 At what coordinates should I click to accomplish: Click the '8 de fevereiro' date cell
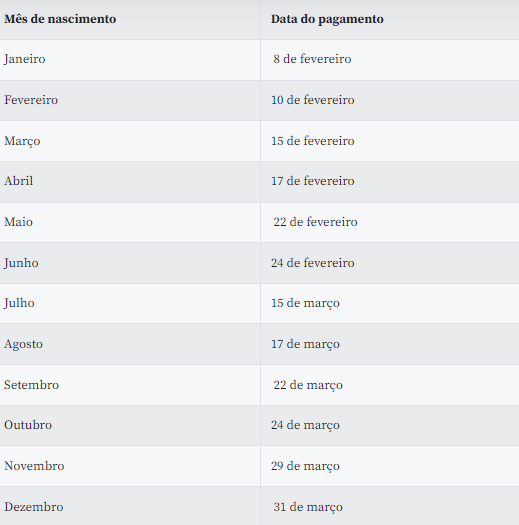tap(312, 59)
